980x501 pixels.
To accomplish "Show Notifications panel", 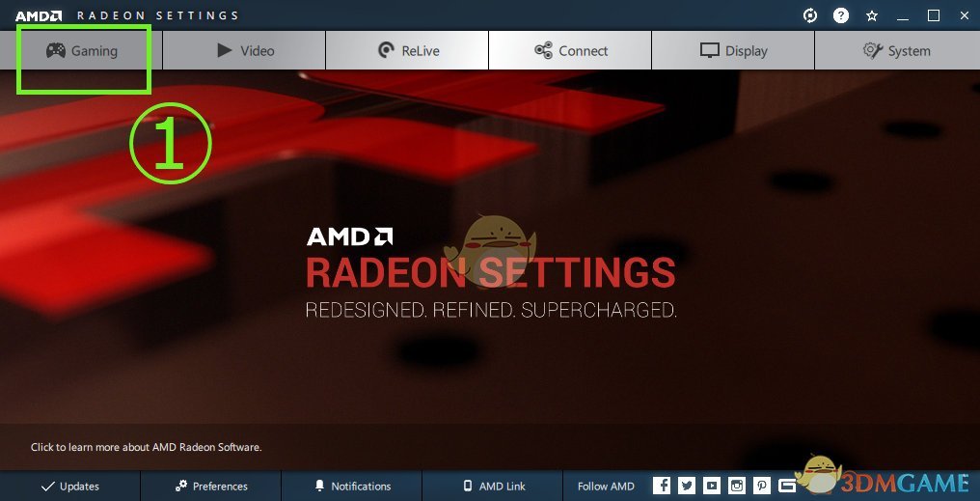I will [352, 486].
